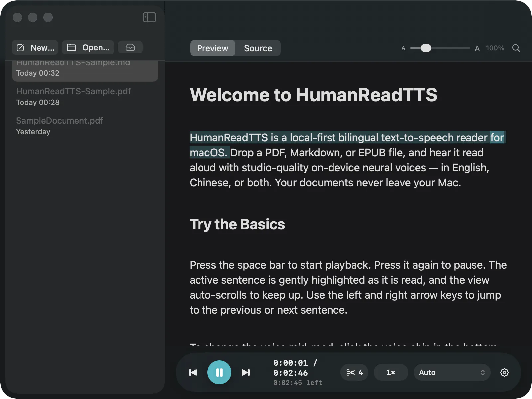The width and height of the screenshot is (532, 399).
Task: Open SampleDocument.pdf from yesterday
Action: [85, 126]
